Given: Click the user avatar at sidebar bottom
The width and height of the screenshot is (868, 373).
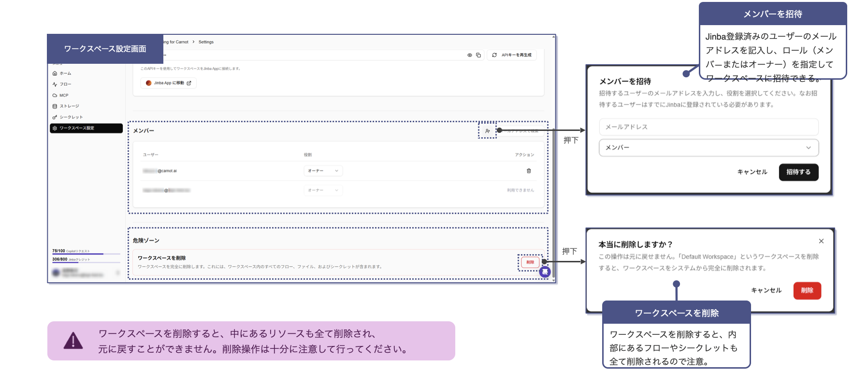Looking at the screenshot, I should [56, 273].
